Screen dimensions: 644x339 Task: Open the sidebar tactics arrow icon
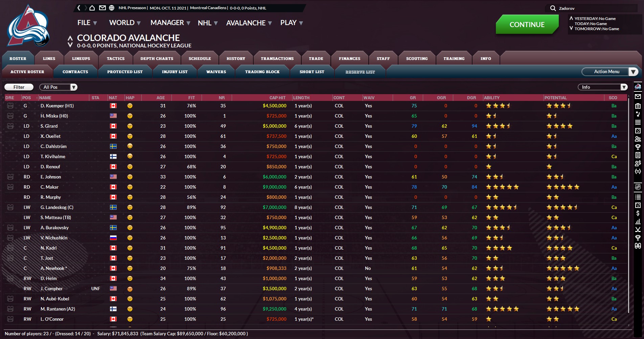638,114
